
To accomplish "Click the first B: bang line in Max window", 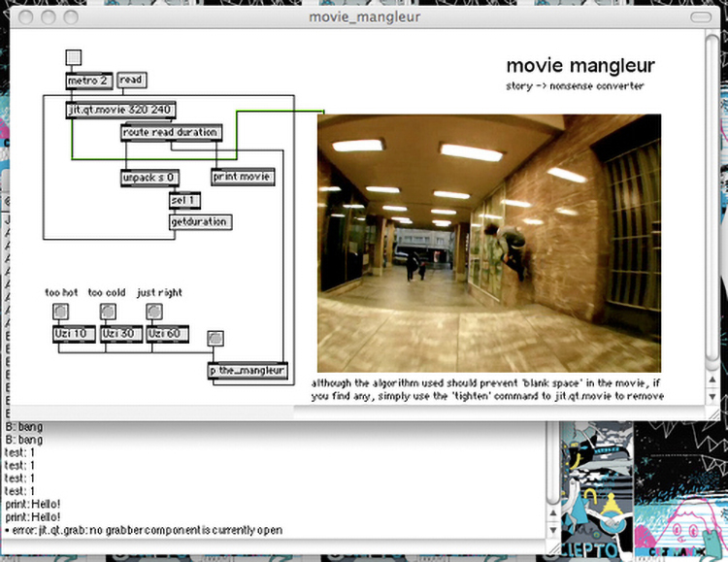I will point(23,427).
